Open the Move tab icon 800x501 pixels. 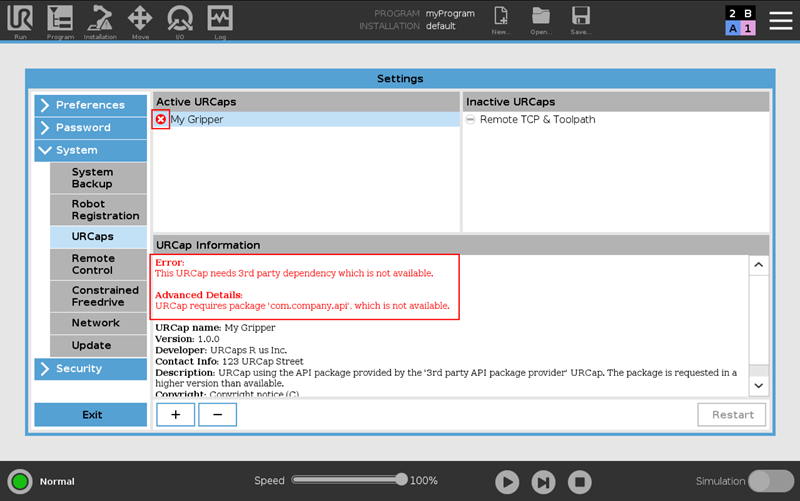(140, 20)
